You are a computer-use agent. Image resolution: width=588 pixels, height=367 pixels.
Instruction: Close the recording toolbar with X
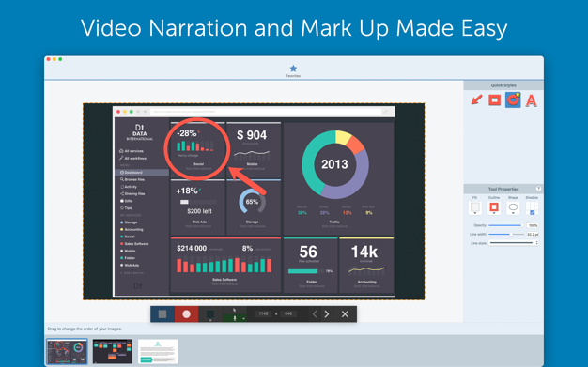(x=345, y=314)
